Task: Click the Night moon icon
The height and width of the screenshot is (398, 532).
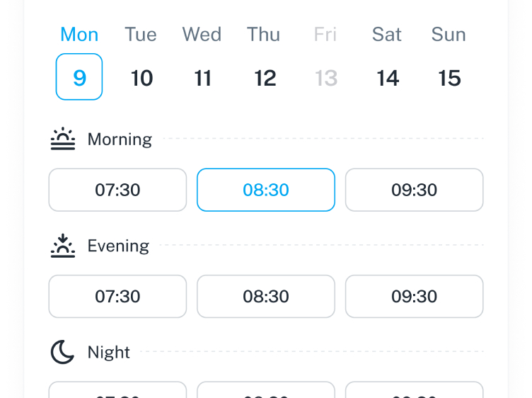Action: (x=63, y=352)
